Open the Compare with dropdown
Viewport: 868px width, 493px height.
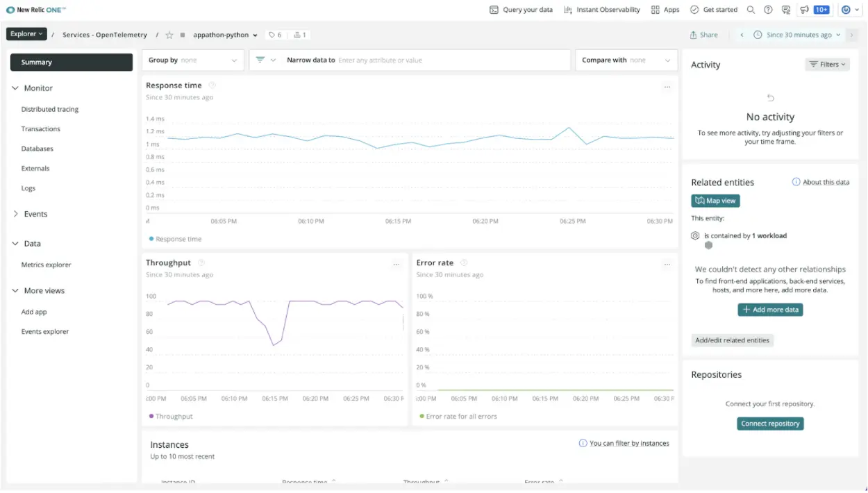tap(626, 60)
